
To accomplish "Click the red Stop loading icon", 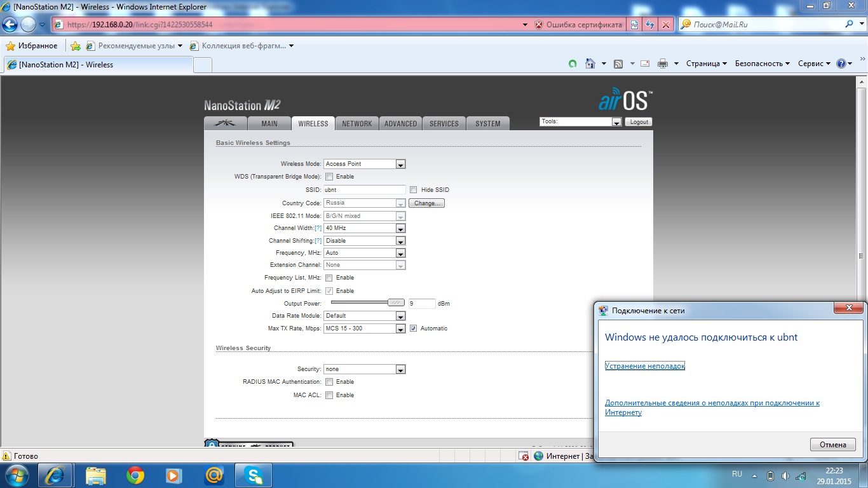I will [666, 25].
